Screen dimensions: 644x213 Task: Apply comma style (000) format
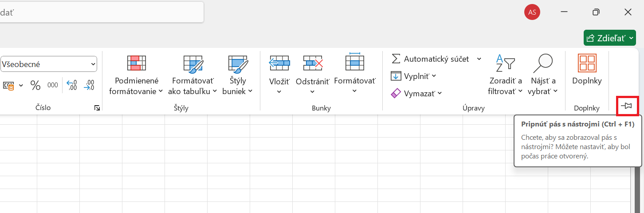click(53, 85)
